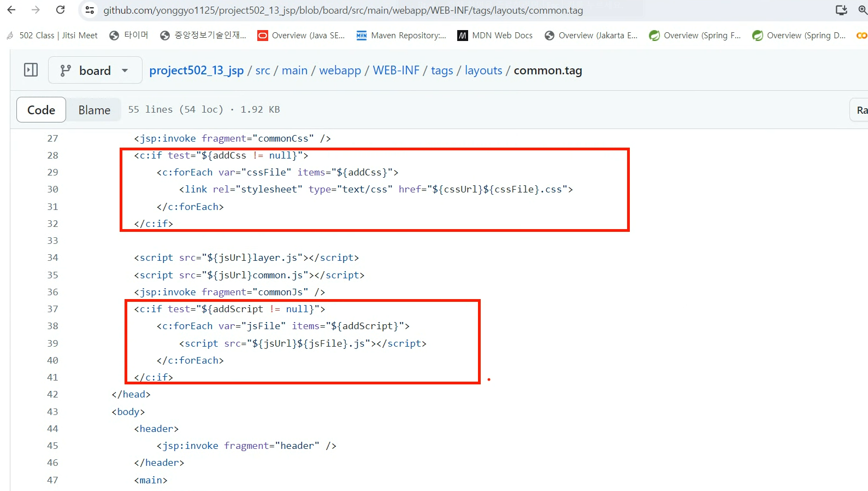
Task: Open Maven Repository bookmark
Action: [401, 36]
